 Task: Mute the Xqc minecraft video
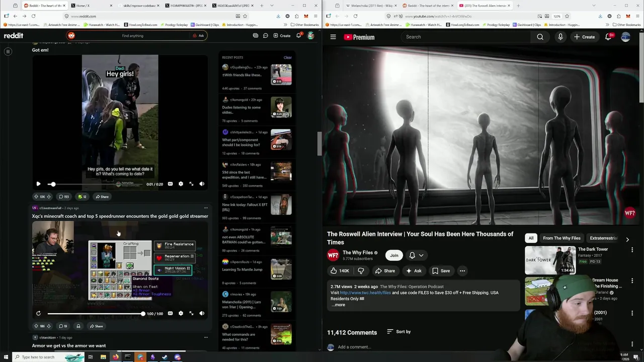click(x=202, y=314)
